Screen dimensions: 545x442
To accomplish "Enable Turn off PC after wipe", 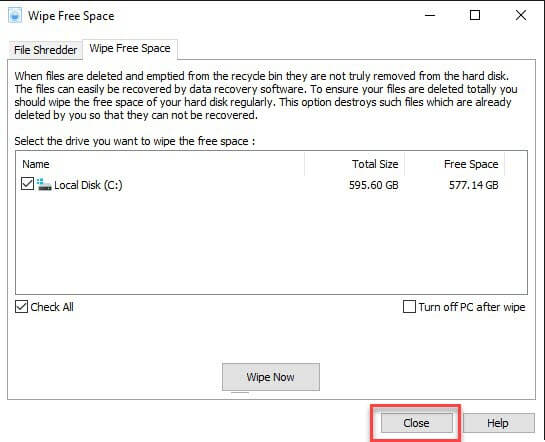I will coord(409,307).
